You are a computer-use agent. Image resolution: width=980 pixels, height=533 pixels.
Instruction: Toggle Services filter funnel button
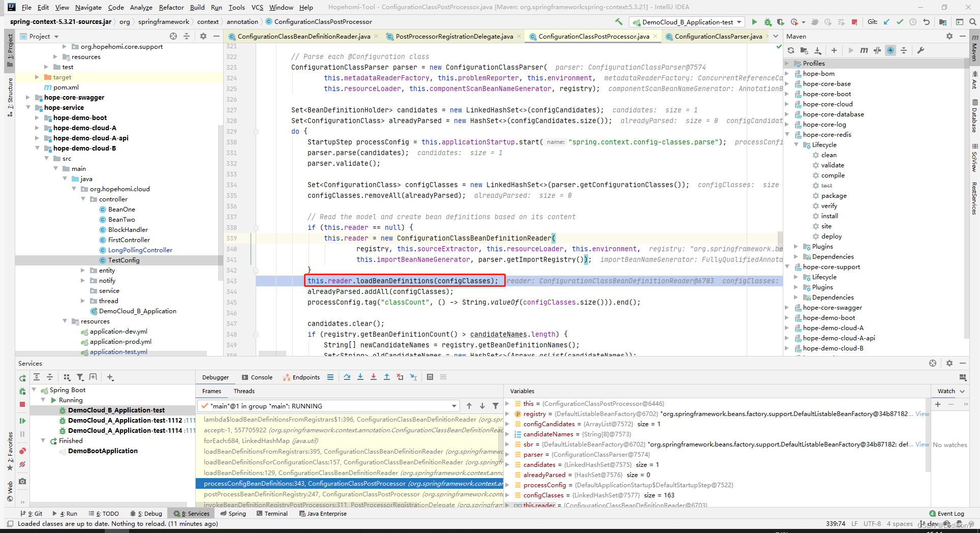point(80,377)
